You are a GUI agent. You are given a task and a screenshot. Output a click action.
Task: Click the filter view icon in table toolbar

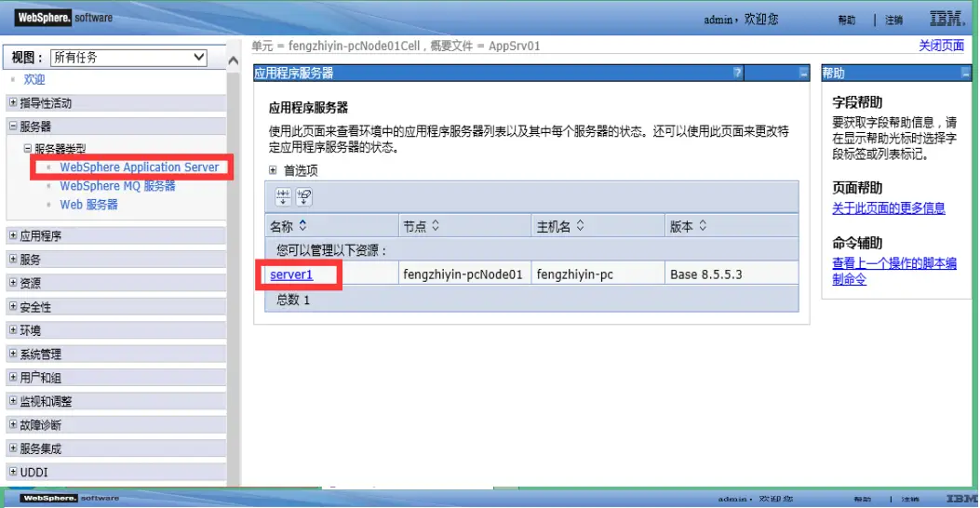point(283,196)
